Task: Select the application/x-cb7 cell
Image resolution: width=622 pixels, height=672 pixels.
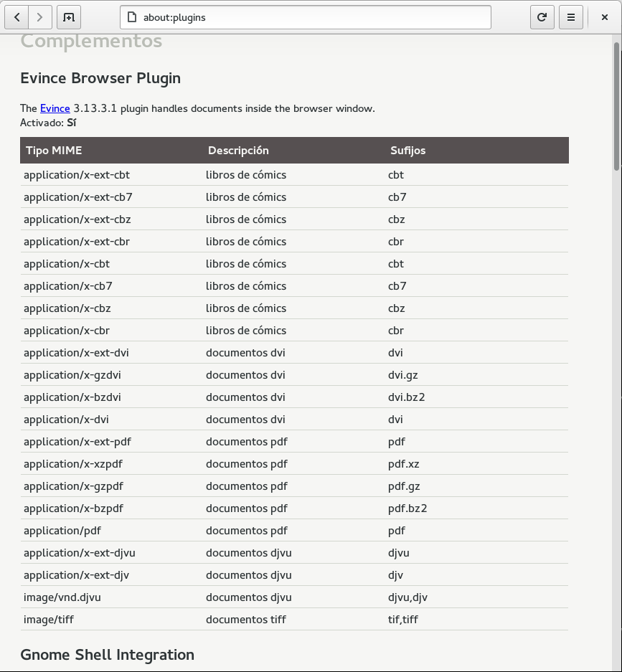Action: [x=68, y=286]
